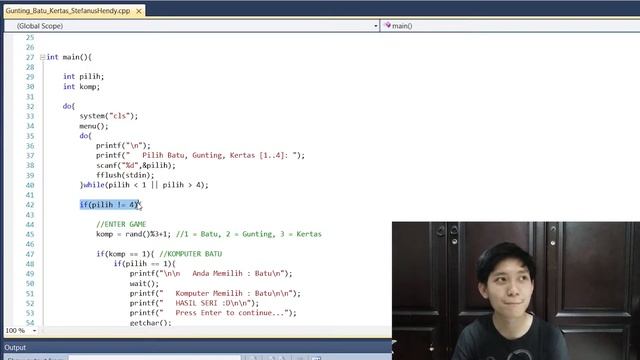Screen dimensions: 640x360
Task: Place cursor on 'int komp;' line
Action: 81,87
